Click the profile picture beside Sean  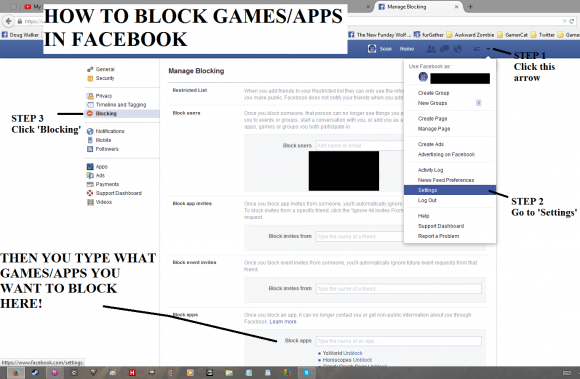(372, 49)
